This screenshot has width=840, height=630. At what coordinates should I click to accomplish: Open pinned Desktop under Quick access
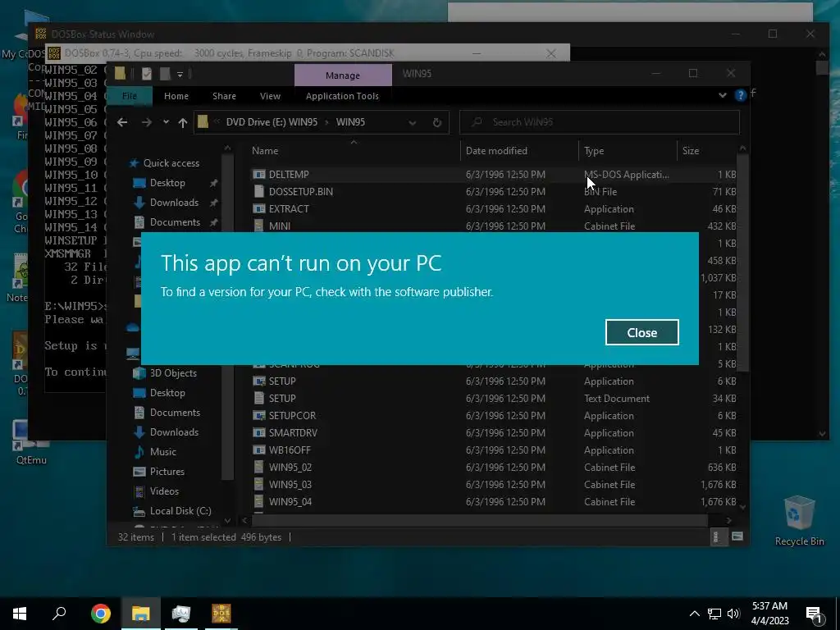(x=167, y=183)
